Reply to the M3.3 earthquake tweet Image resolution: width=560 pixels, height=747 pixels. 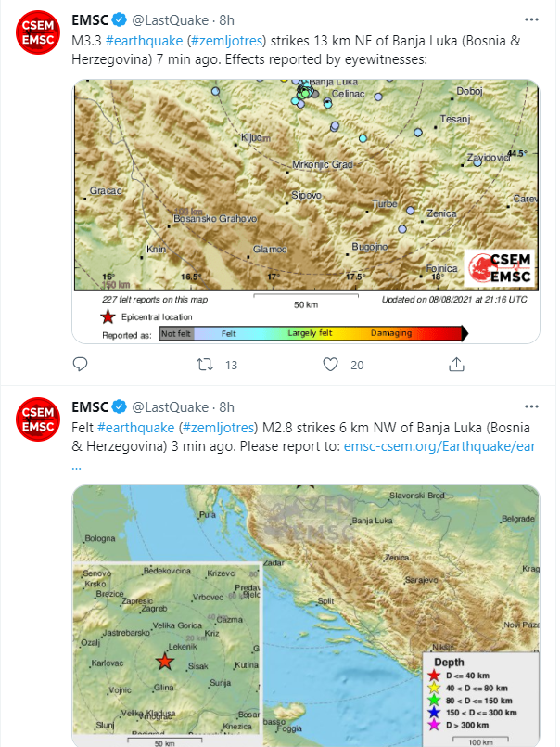[81, 365]
